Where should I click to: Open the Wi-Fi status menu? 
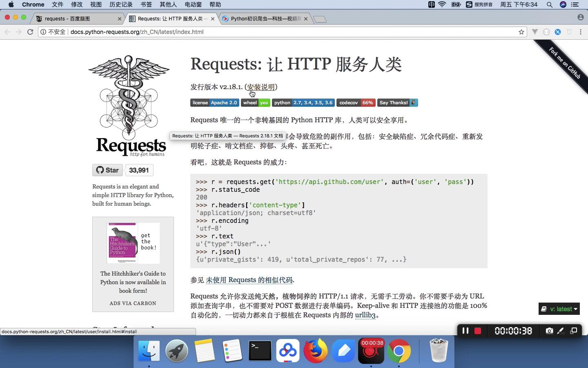click(442, 4)
